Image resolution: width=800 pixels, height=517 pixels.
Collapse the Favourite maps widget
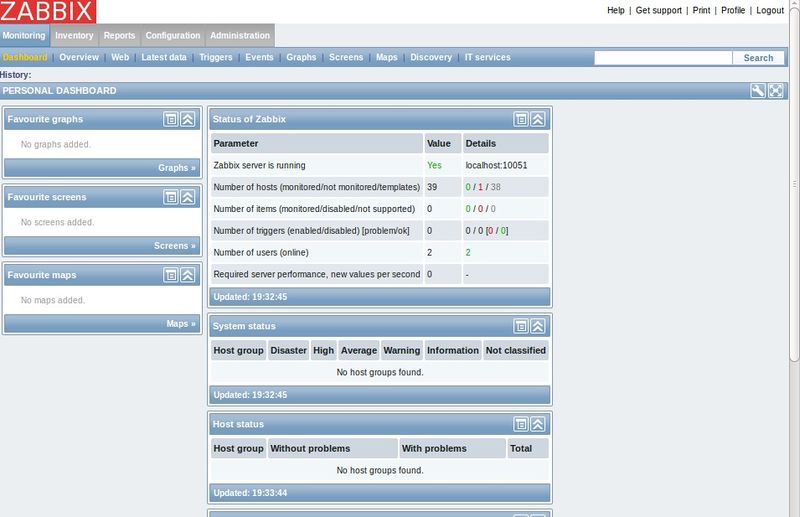(188, 275)
